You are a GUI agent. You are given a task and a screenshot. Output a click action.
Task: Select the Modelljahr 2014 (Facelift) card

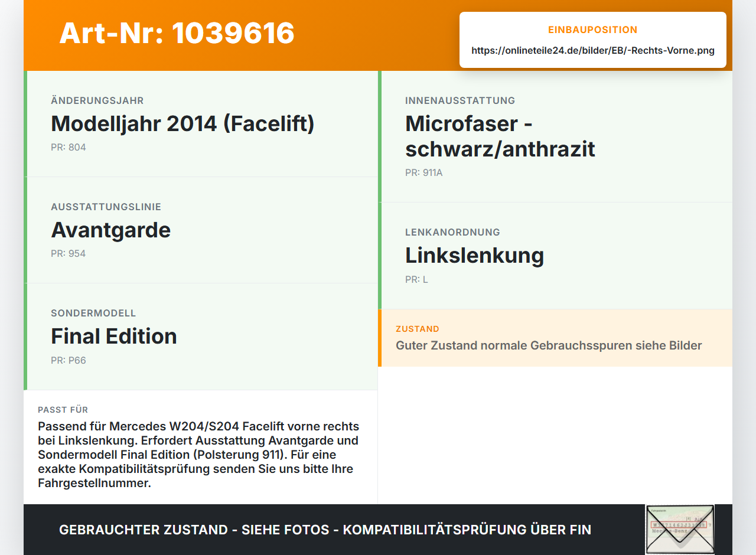tap(201, 124)
